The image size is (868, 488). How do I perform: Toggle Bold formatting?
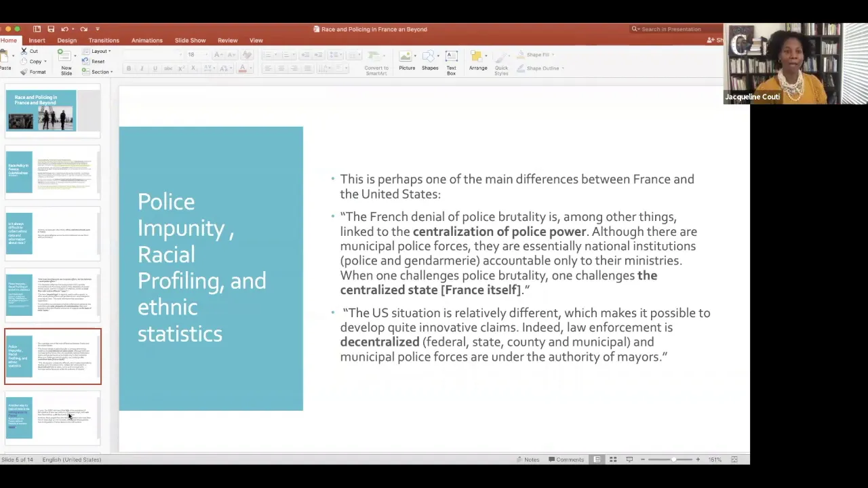pyautogui.click(x=129, y=68)
